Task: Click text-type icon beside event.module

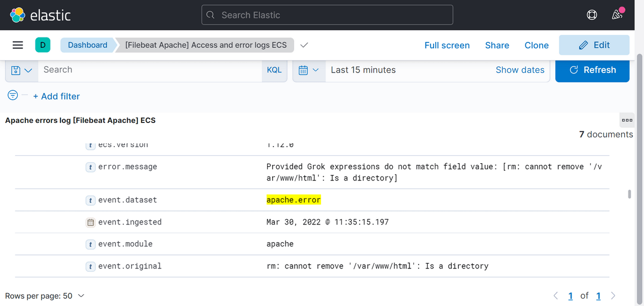Action: click(91, 244)
